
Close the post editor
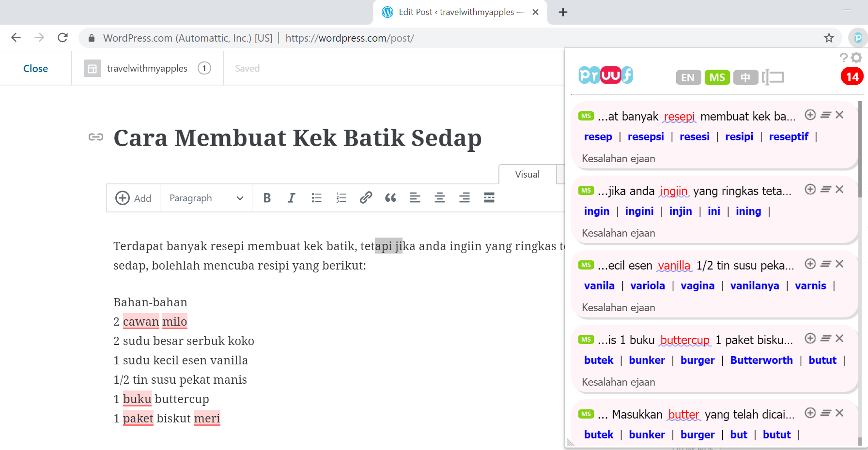point(36,68)
